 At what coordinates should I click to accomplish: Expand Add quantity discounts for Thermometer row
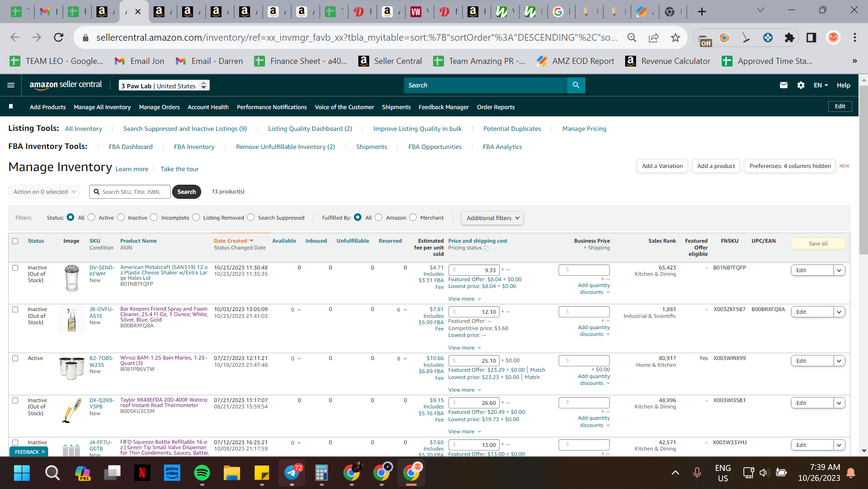tap(594, 422)
